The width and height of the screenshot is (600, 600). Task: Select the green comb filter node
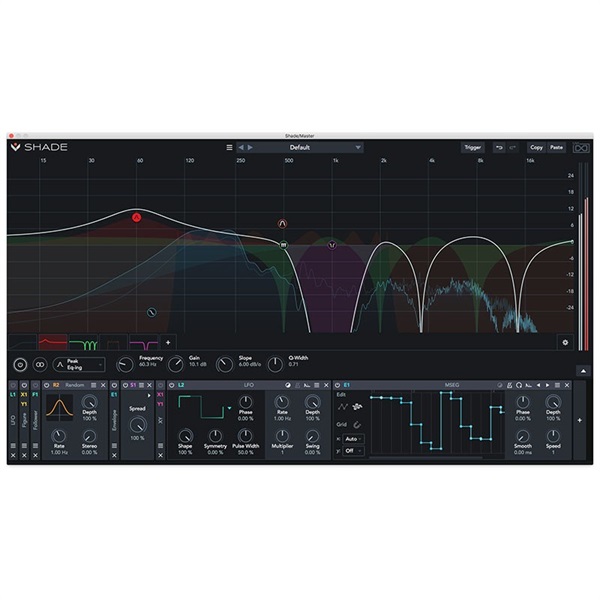(x=284, y=245)
